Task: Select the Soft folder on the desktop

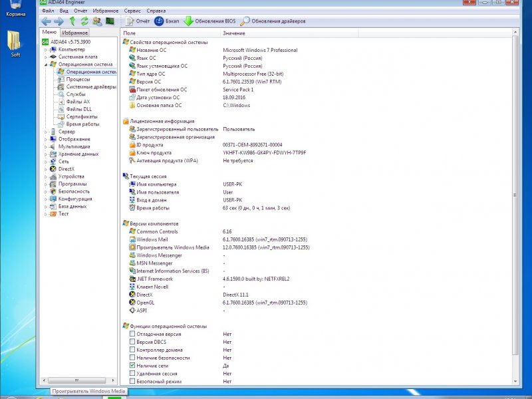Action: tap(15, 44)
